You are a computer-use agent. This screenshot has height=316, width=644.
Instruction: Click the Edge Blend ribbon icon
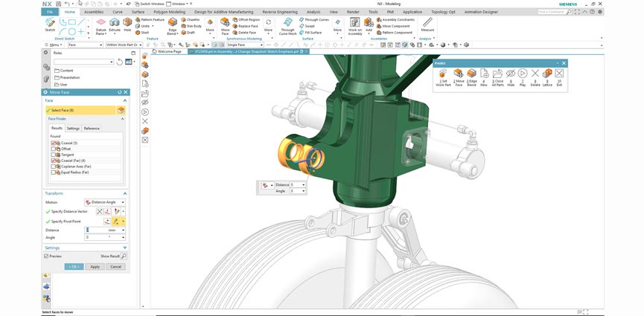(172, 24)
